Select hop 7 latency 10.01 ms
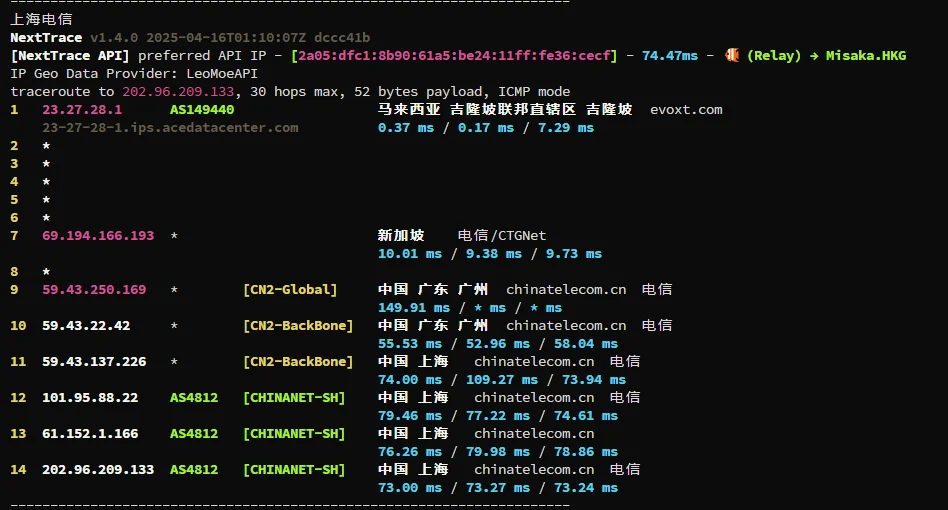The height and width of the screenshot is (510, 948). 410,254
